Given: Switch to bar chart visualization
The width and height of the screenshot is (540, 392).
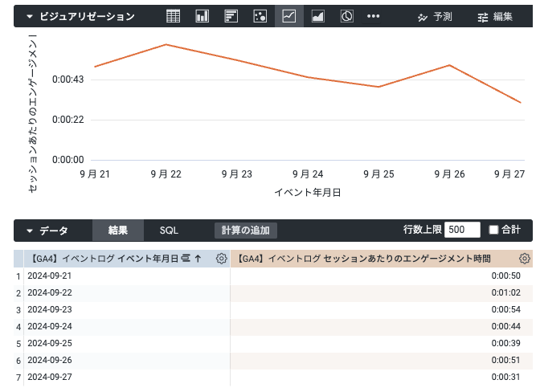Looking at the screenshot, I should click(231, 16).
